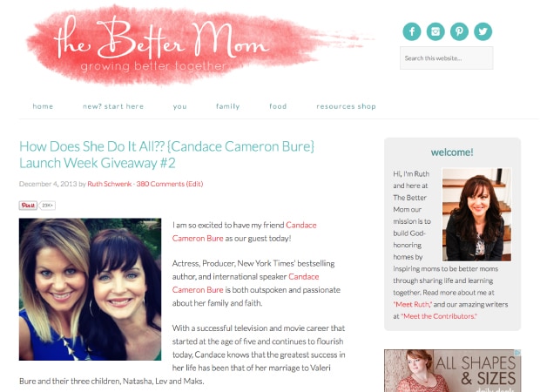The image size is (540, 392).
Task: Click The Better Mom logo banner
Action: coord(199,44)
